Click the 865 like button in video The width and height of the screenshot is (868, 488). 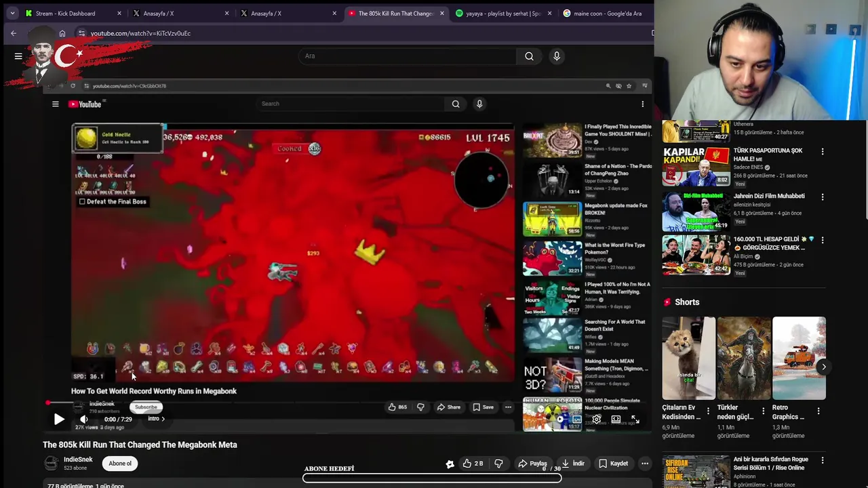pyautogui.click(x=398, y=407)
